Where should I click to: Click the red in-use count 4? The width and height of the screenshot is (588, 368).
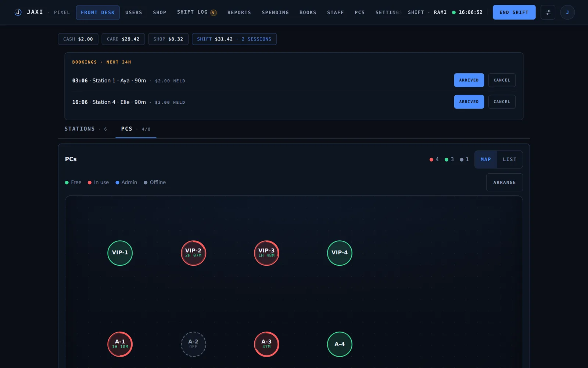[x=434, y=159]
